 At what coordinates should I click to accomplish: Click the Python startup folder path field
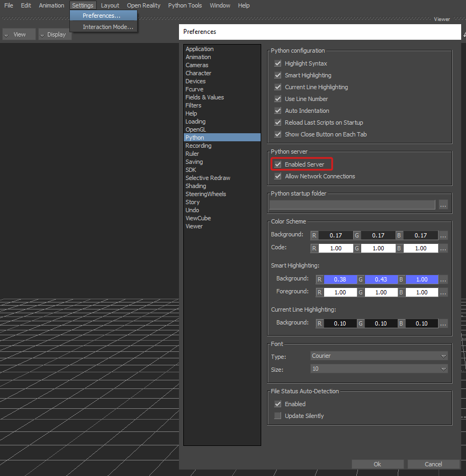(352, 205)
